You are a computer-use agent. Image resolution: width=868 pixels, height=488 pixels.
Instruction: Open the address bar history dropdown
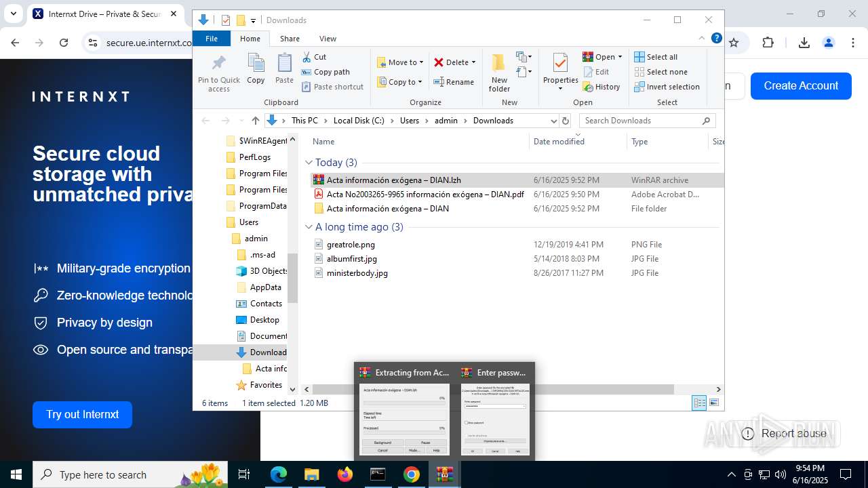(553, 121)
